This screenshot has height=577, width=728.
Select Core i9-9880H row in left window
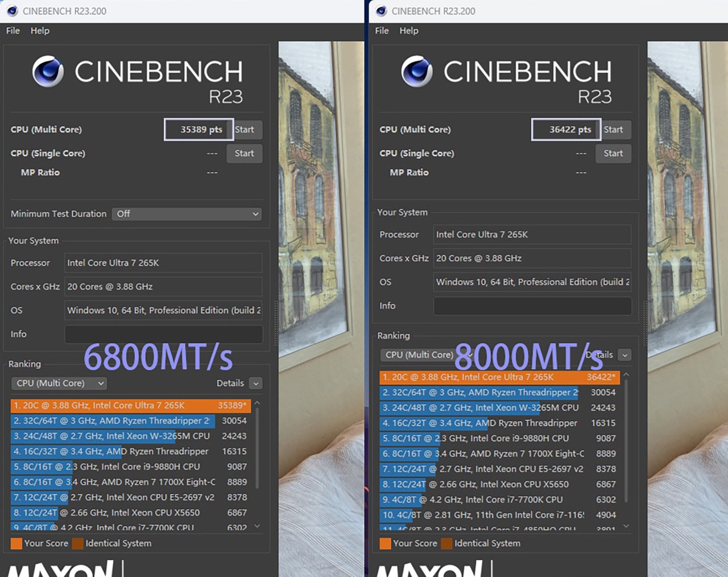(130, 467)
